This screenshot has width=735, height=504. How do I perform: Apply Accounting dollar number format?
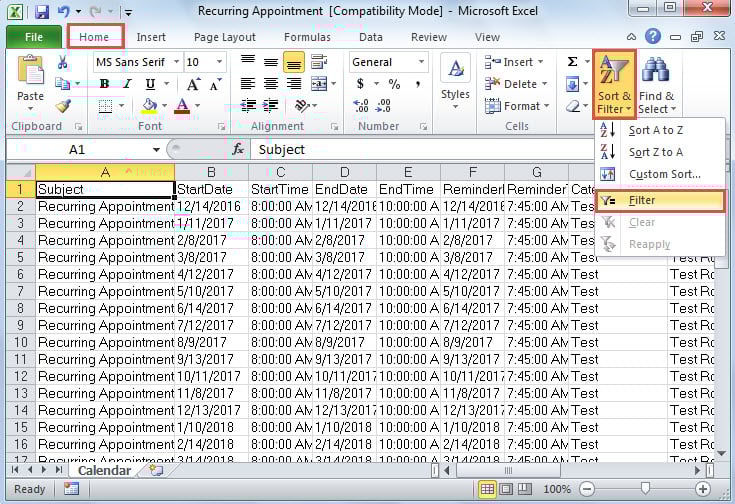coord(360,84)
